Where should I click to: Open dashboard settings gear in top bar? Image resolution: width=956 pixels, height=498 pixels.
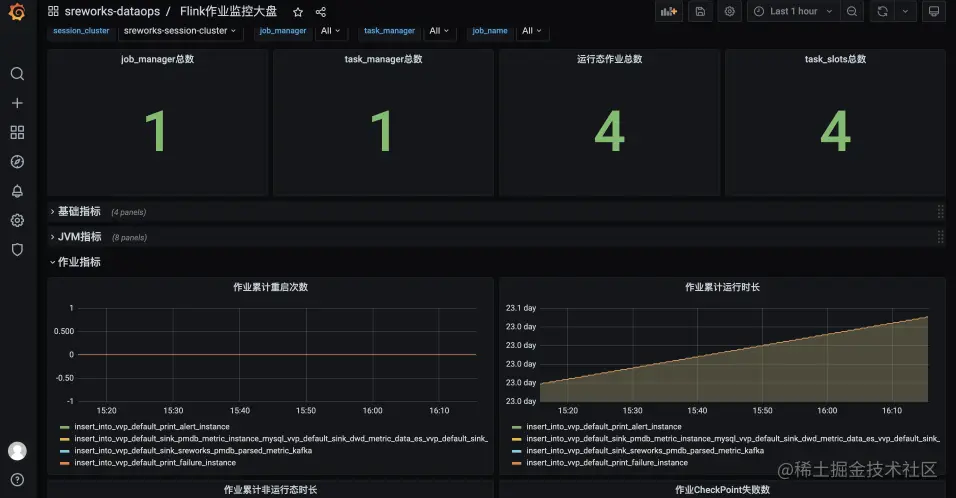click(729, 11)
